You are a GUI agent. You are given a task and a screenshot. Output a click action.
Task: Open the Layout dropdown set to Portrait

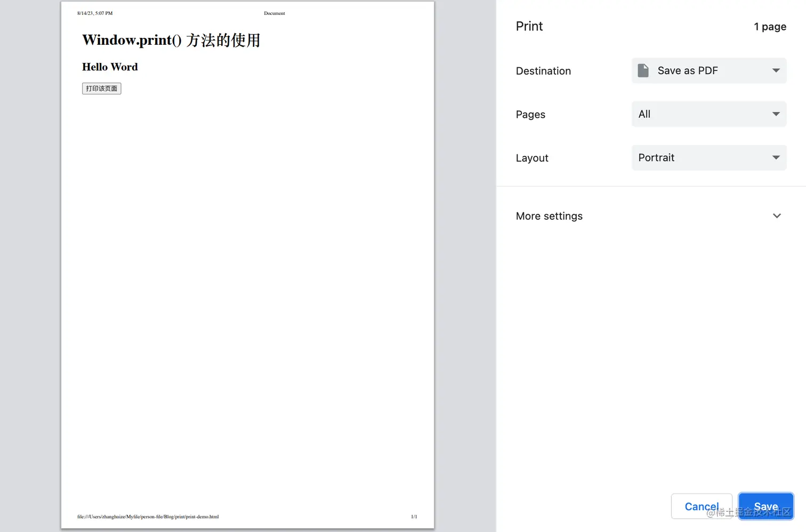point(709,158)
